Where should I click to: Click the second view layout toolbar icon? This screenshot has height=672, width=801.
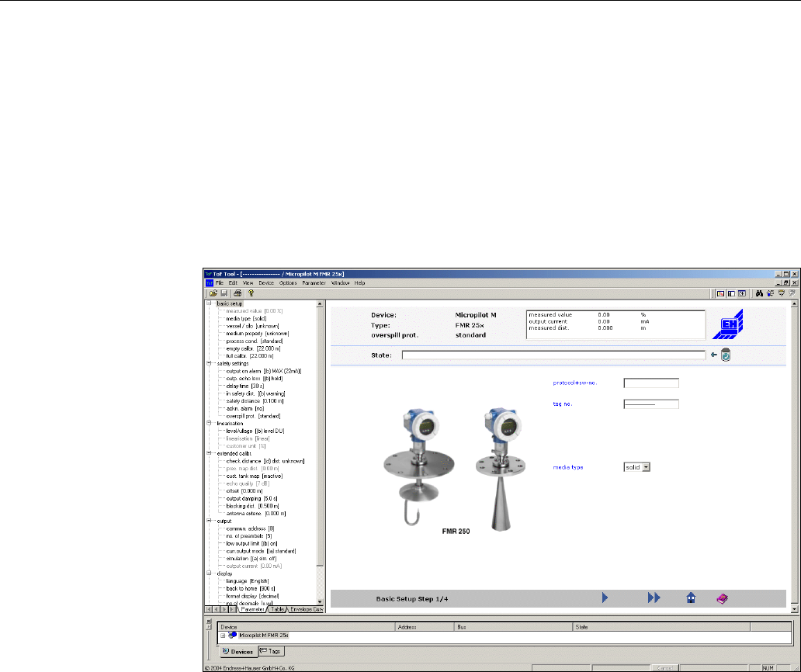pyautogui.click(x=731, y=293)
